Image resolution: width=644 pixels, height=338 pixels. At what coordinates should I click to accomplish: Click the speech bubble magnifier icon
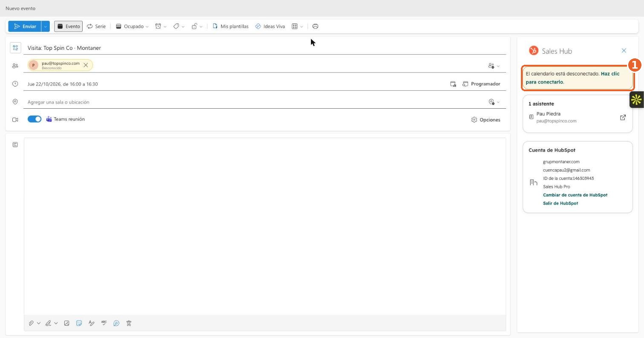point(116,323)
